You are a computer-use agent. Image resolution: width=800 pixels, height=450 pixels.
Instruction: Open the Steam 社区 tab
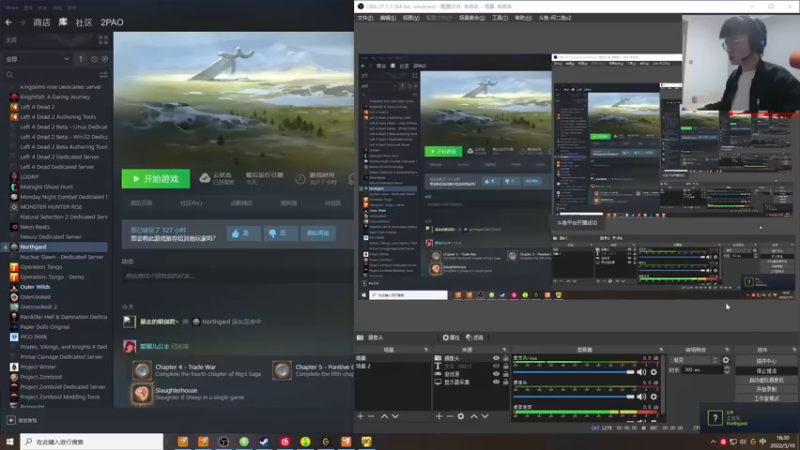(84, 22)
